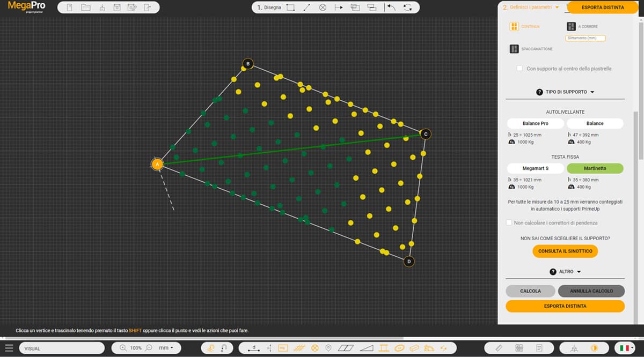This screenshot has height=357, width=644.
Task: Open the mm units dropdown
Action: [x=166, y=348]
